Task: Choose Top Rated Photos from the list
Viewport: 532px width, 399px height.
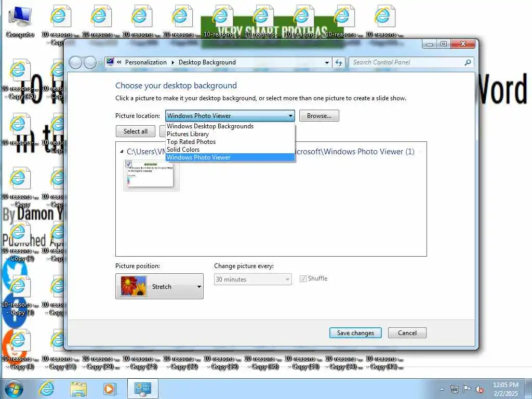Action: 230,142
